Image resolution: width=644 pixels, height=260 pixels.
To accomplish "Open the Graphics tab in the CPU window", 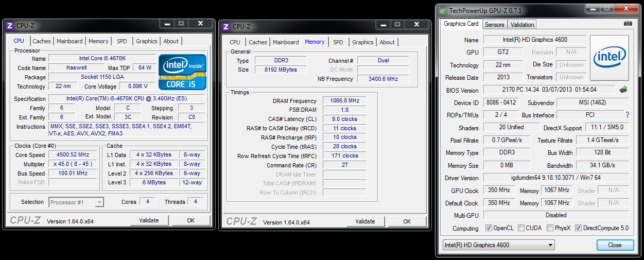I will pyautogui.click(x=147, y=41).
